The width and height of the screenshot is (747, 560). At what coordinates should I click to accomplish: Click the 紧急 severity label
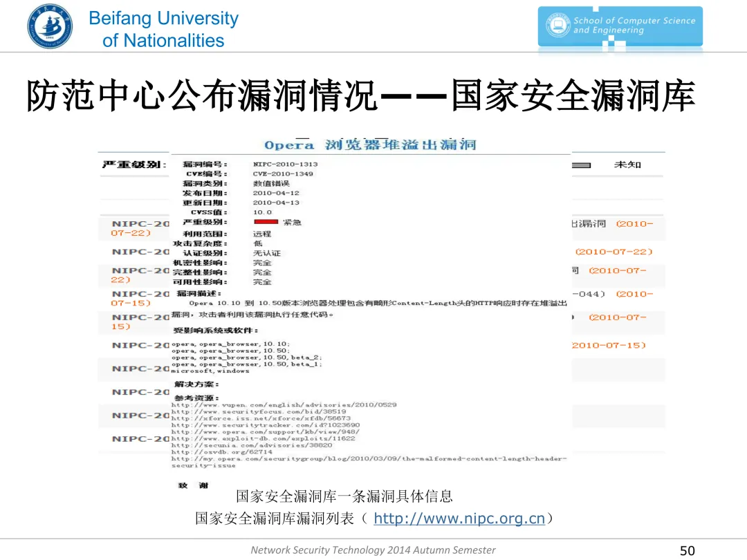pyautogui.click(x=292, y=223)
